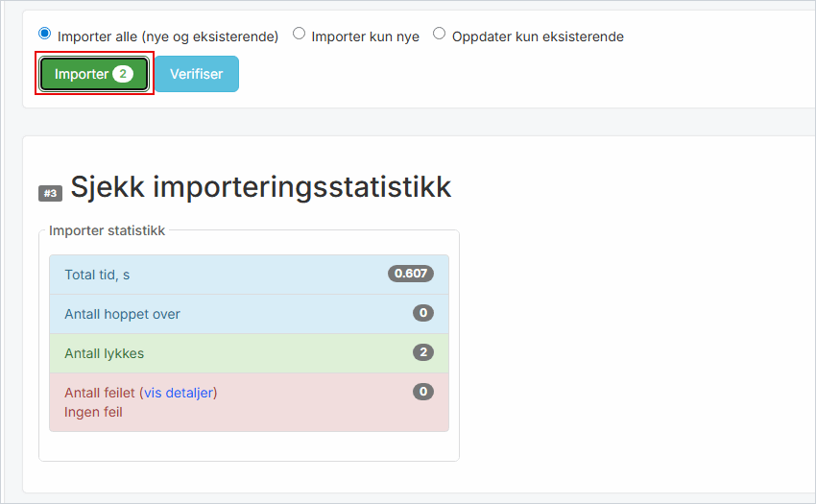
Task: Select the "Antall lykkes" row label
Action: point(104,353)
